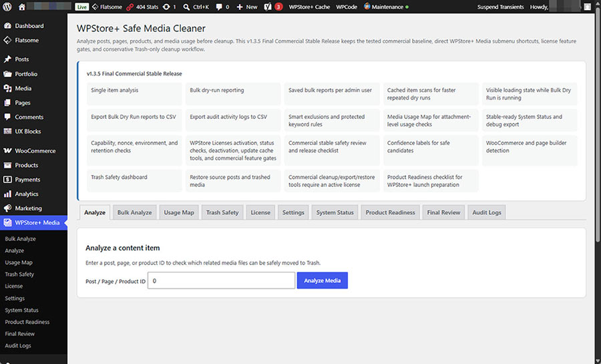Open System Status sidebar submenu link
This screenshot has height=364, width=601.
click(x=22, y=310)
